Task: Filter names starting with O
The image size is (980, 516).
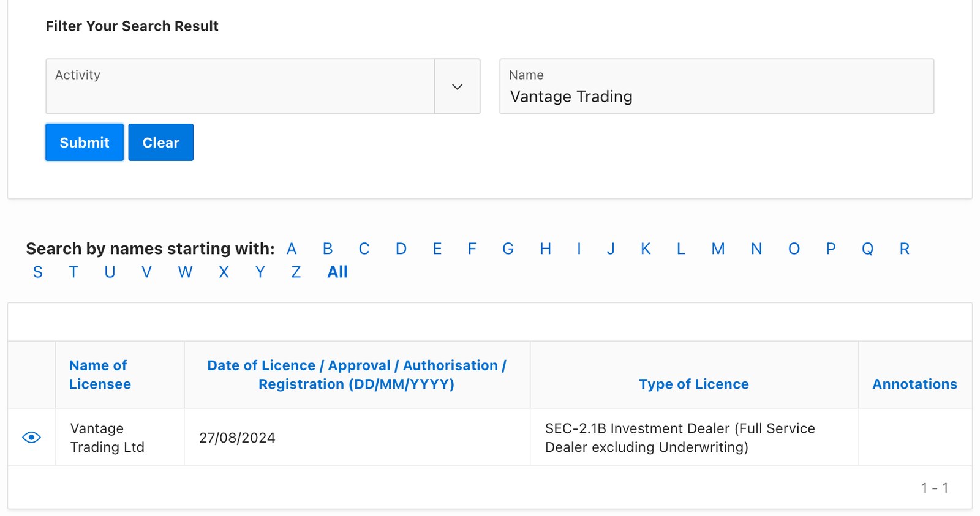Action: coord(794,249)
